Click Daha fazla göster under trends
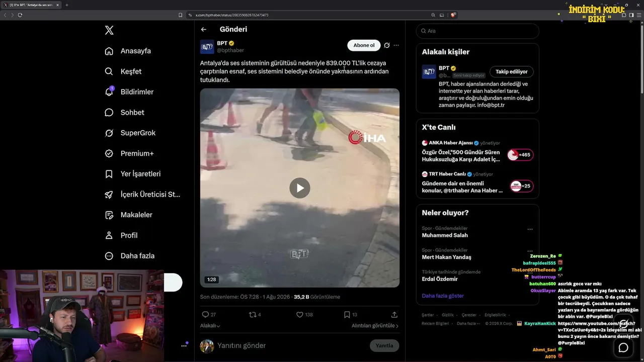This screenshot has height=362, width=644. pos(443,296)
